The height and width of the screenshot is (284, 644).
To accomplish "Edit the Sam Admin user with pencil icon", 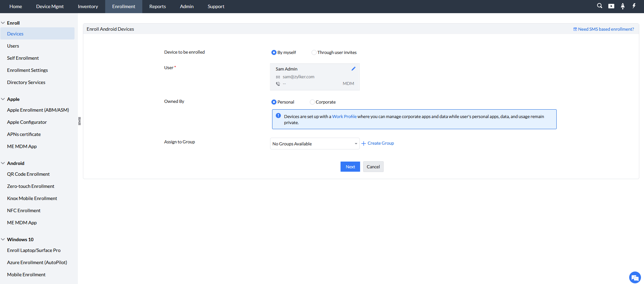I will [x=353, y=69].
